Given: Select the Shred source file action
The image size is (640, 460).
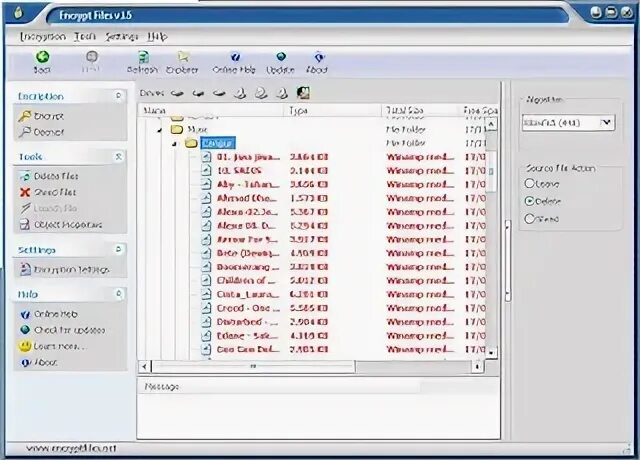Looking at the screenshot, I should pyautogui.click(x=529, y=219).
